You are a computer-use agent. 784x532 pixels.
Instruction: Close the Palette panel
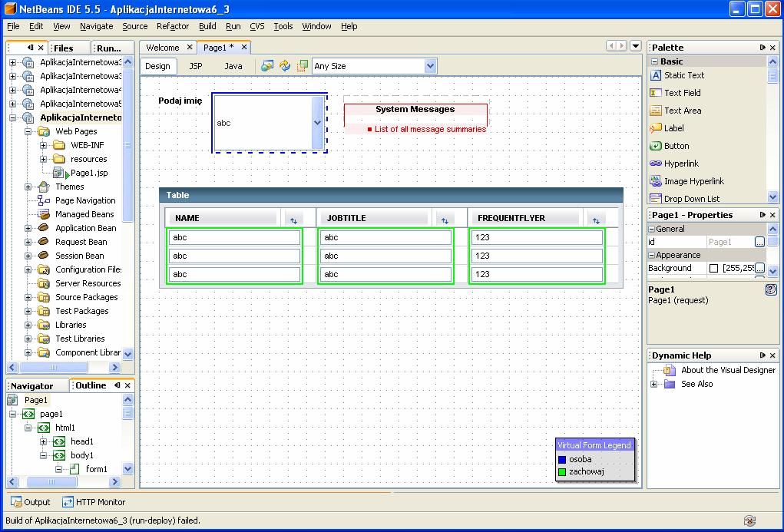pyautogui.click(x=772, y=48)
